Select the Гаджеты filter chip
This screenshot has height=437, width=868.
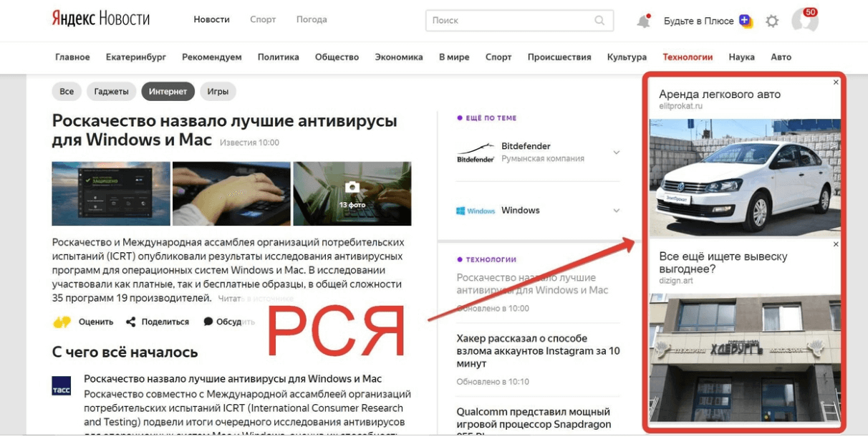pos(111,92)
